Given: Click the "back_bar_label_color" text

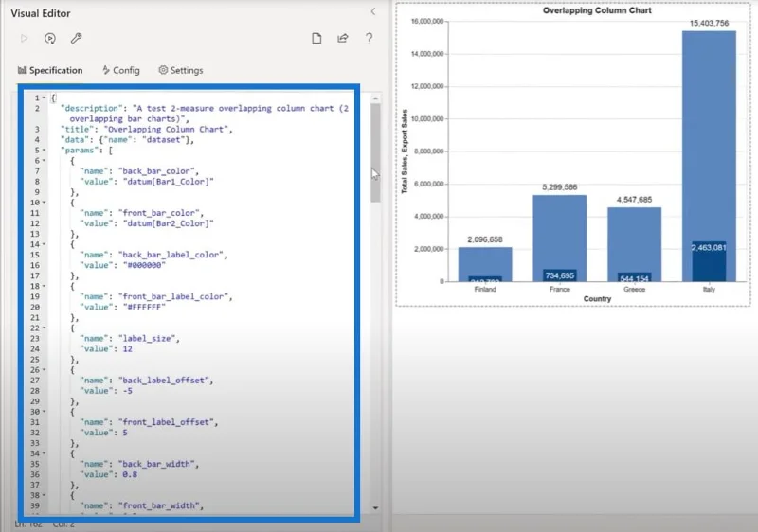Looking at the screenshot, I should point(171,255).
